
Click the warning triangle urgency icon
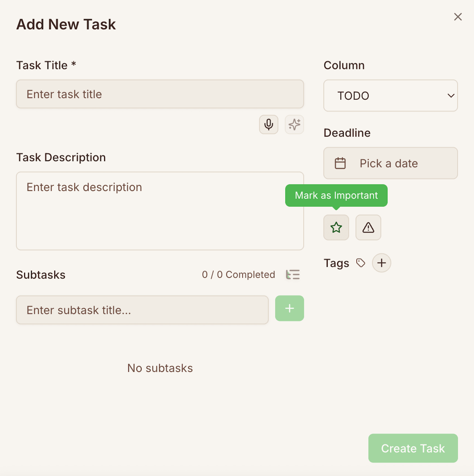point(368,227)
